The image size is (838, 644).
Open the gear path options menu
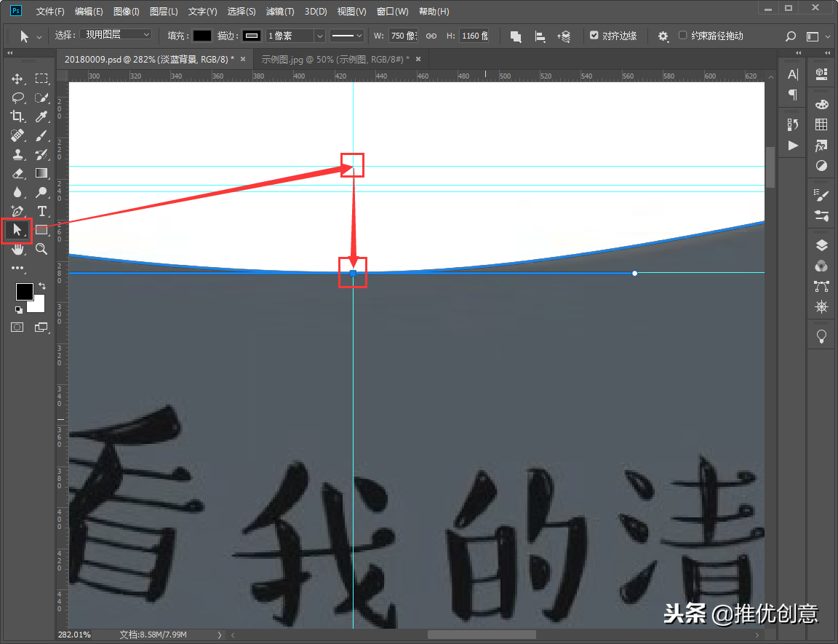click(x=663, y=36)
